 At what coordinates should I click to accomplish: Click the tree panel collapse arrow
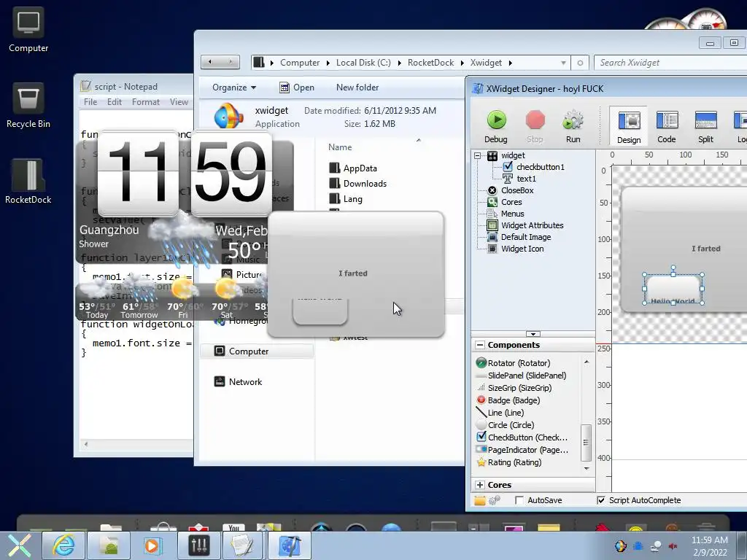click(533, 334)
